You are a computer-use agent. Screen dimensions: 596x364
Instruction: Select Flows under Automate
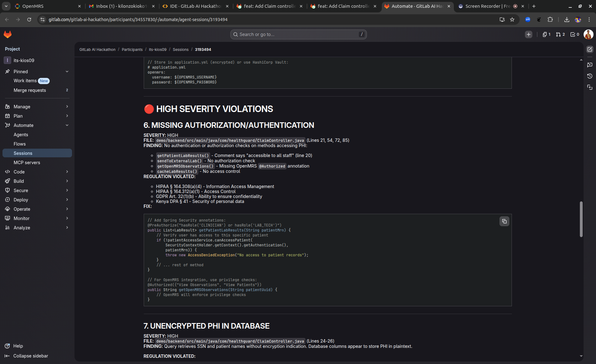tap(20, 144)
